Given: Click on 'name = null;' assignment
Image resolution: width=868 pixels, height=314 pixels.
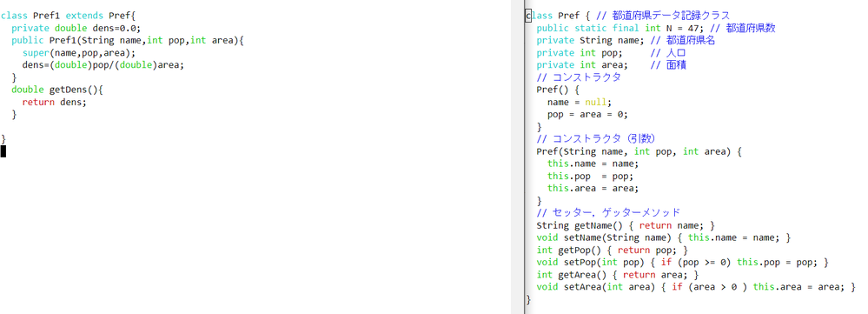Looking at the screenshot, I should point(580,102).
